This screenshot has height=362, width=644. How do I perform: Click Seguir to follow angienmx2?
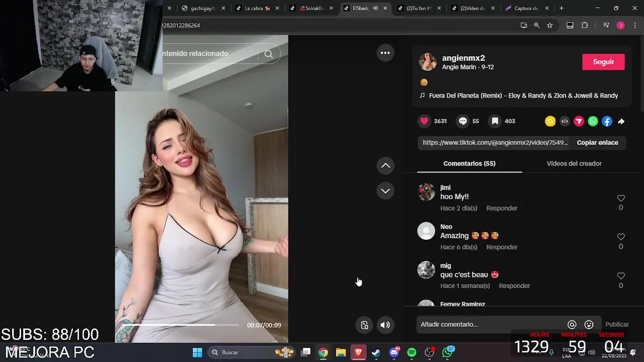603,62
